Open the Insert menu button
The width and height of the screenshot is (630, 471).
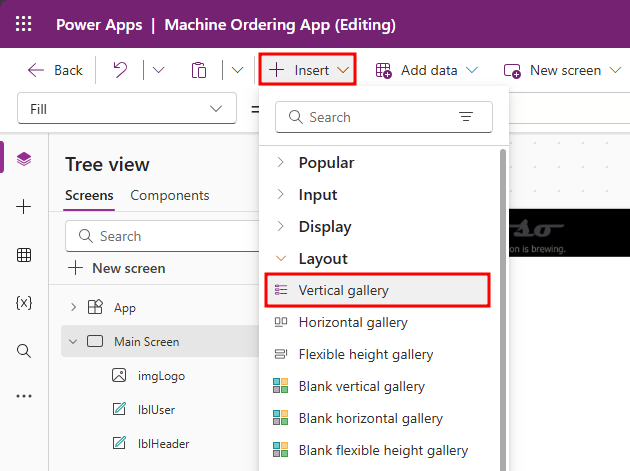(308, 70)
